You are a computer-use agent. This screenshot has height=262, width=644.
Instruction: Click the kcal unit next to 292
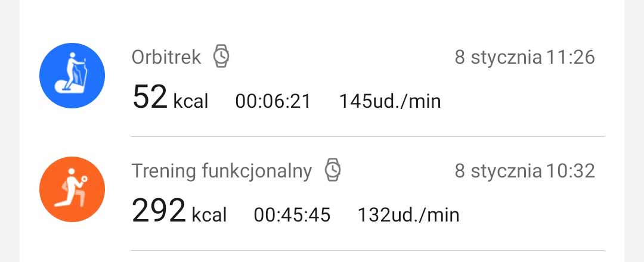coord(209,215)
